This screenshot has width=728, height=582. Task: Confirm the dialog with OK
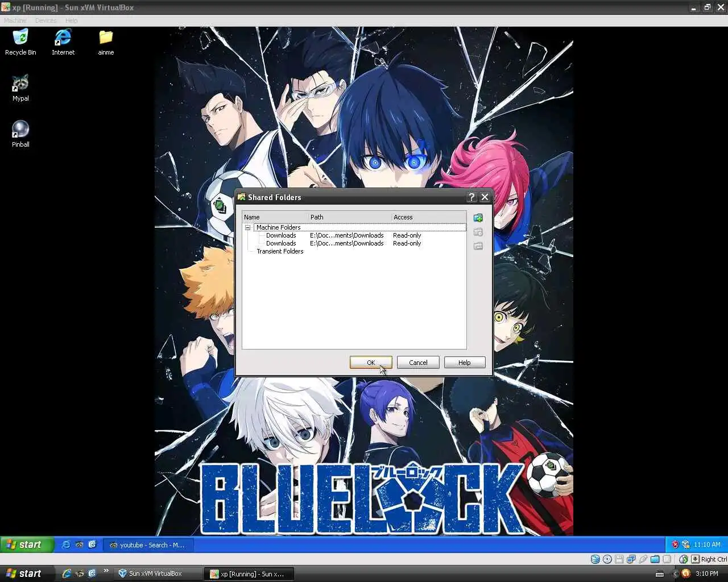point(371,363)
